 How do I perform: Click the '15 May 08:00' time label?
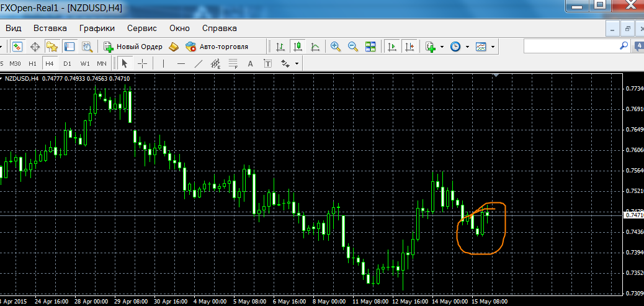pos(489,301)
